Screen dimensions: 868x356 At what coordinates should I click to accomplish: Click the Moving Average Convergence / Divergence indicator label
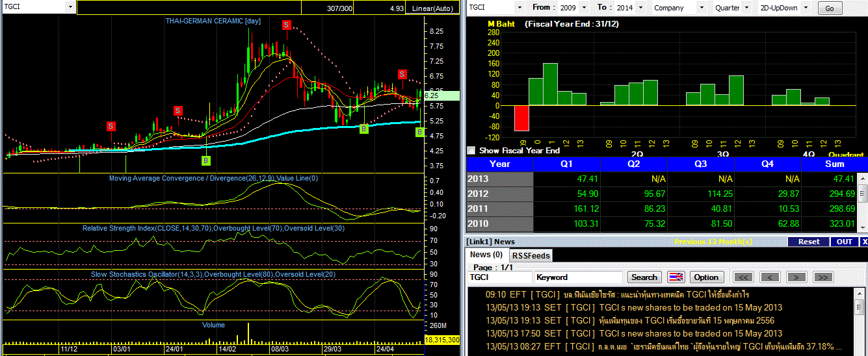pos(213,178)
